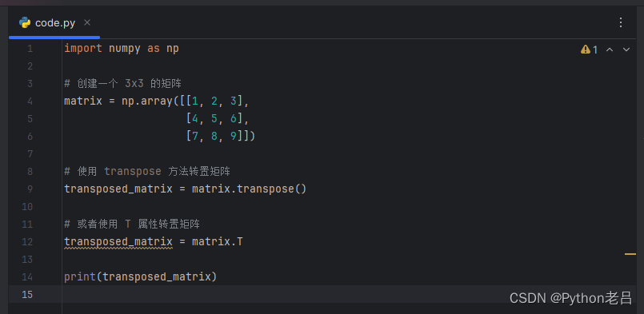Go to next highlighted problem arrow
This screenshot has height=314, width=644.
click(x=626, y=50)
